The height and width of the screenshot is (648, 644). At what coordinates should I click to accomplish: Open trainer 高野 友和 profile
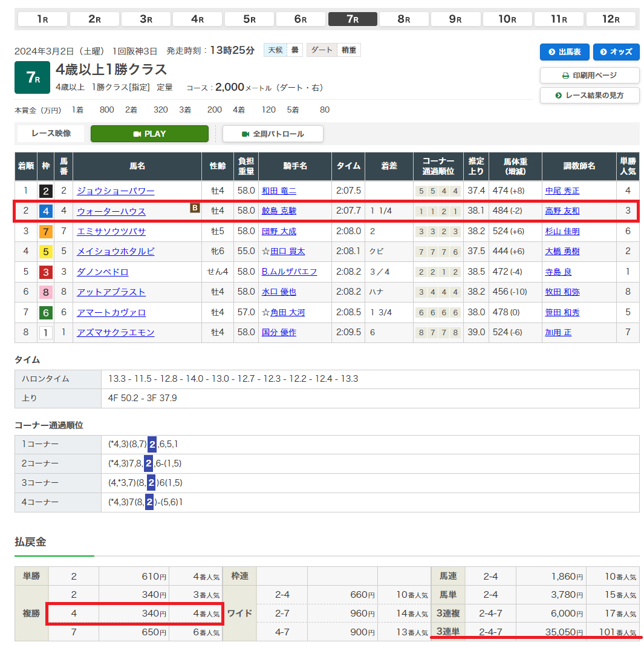click(x=562, y=211)
